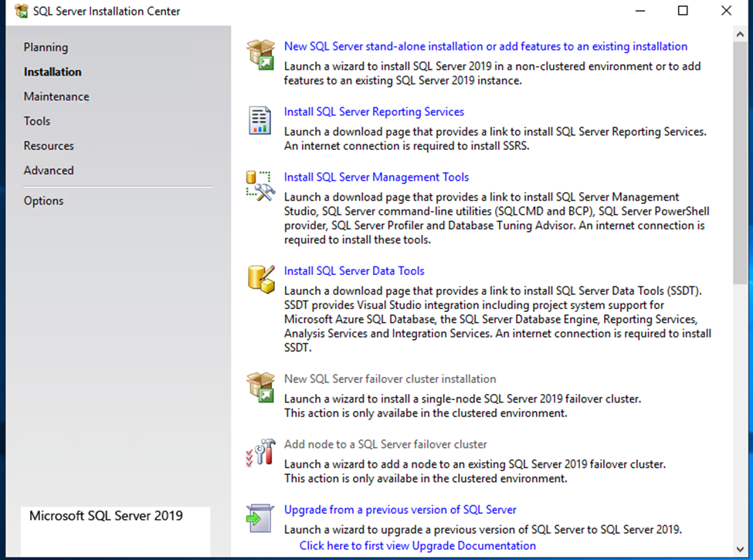Click text 'required to install these tools.'
The width and height of the screenshot is (753, 560).
(358, 239)
